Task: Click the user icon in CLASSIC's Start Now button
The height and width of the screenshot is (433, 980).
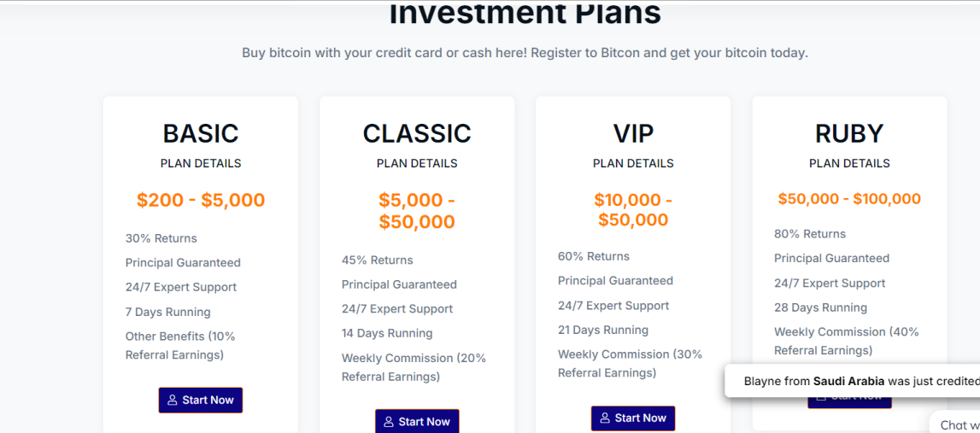Action: (x=389, y=421)
